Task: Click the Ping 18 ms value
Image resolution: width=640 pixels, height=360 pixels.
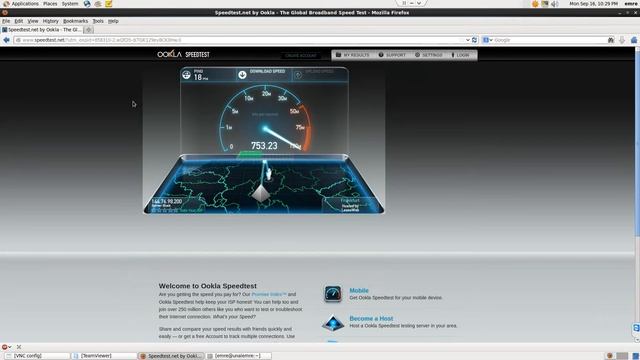Action: point(200,77)
